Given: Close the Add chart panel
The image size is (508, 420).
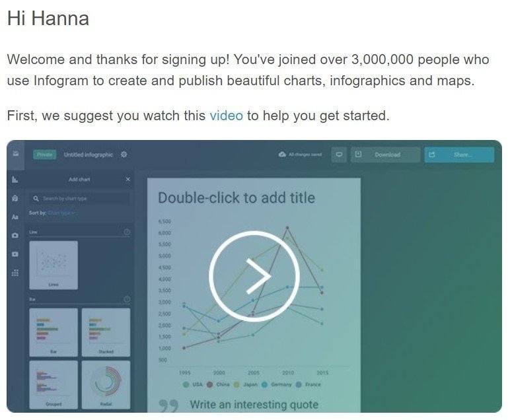Looking at the screenshot, I should pos(128,179).
